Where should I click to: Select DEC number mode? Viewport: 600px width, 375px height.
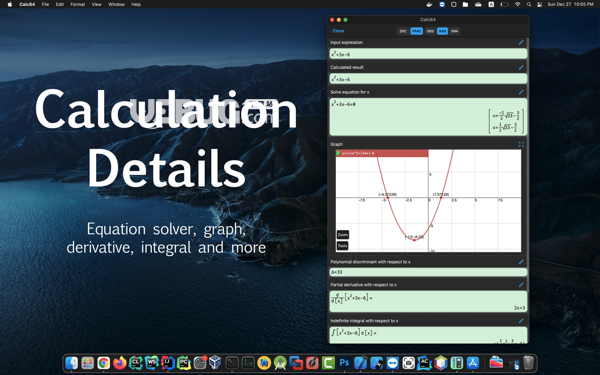[403, 31]
